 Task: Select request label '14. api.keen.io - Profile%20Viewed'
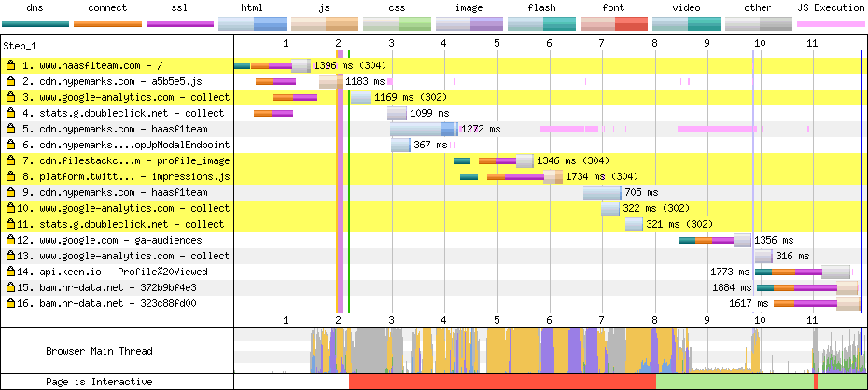[112, 272]
